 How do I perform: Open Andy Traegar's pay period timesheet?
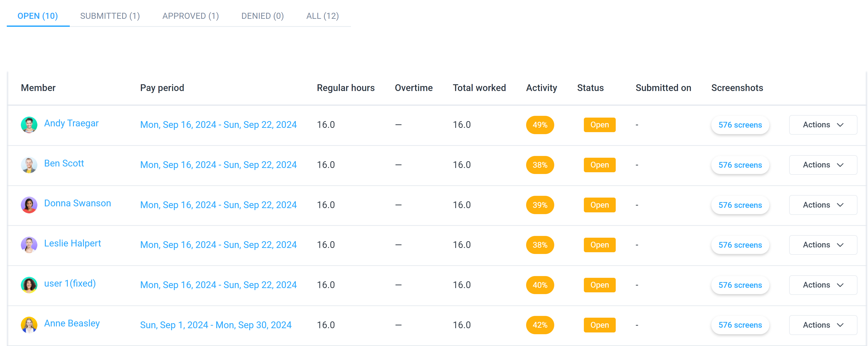(218, 125)
